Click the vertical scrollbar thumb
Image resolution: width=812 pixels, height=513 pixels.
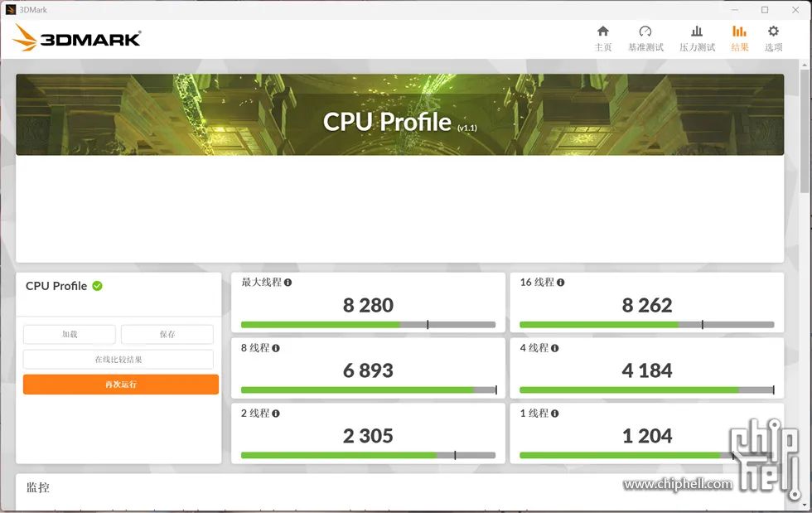click(x=805, y=132)
